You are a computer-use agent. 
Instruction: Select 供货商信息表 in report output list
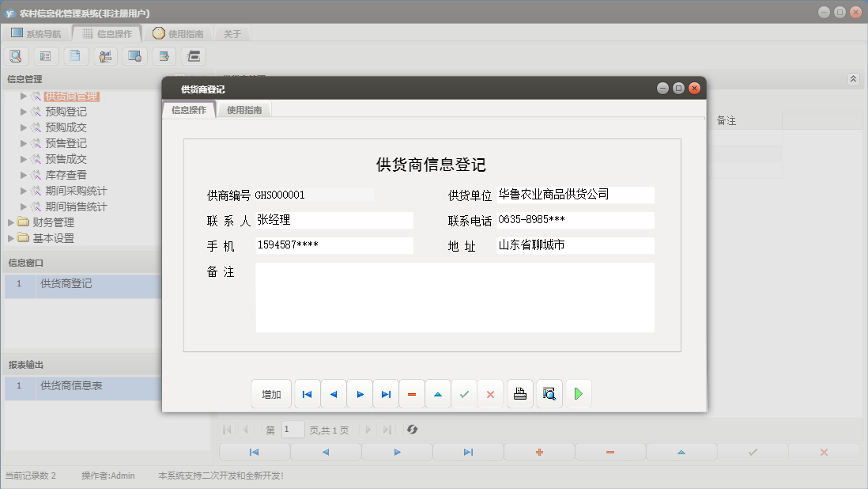pos(71,386)
